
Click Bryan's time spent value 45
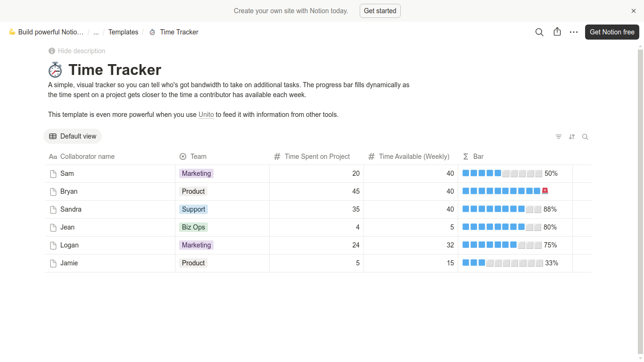click(356, 191)
